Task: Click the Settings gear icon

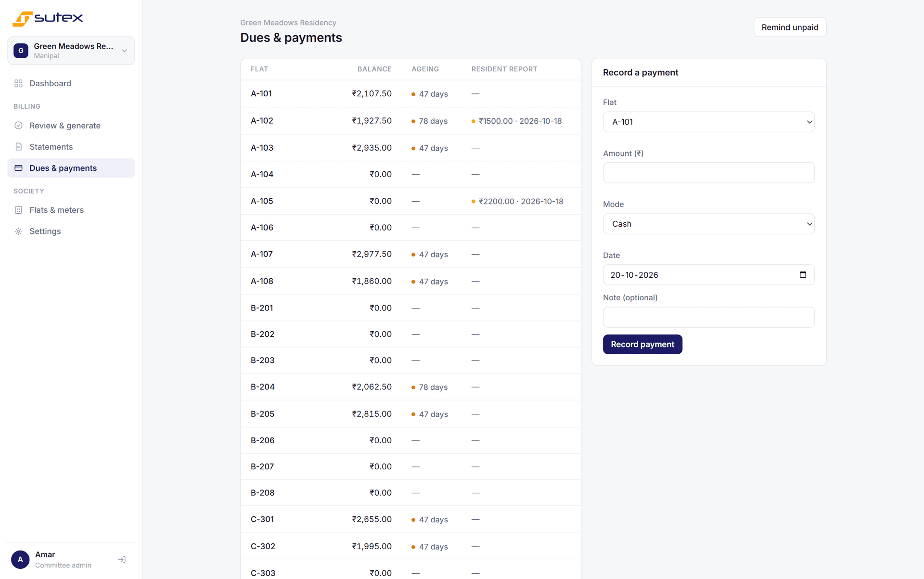Action: (18, 231)
